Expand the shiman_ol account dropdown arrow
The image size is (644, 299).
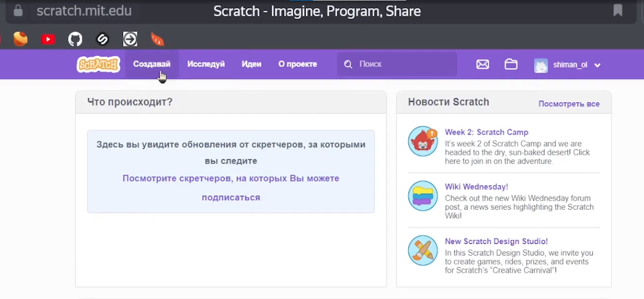(x=597, y=65)
